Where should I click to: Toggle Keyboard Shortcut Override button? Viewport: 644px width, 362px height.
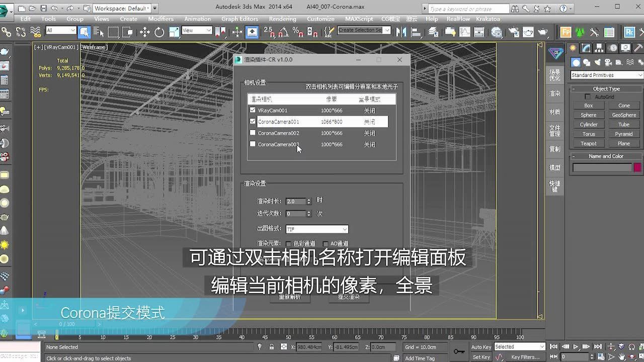[252, 32]
